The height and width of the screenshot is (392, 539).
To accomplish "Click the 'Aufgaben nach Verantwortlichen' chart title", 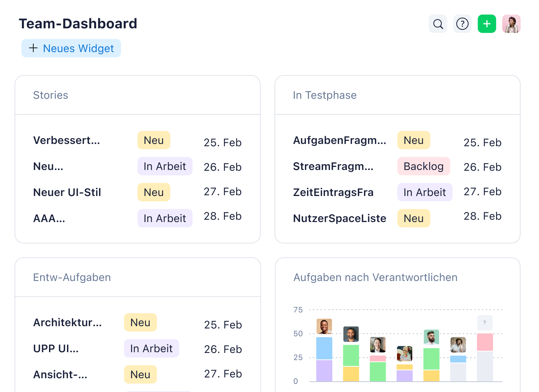I will 376,277.
